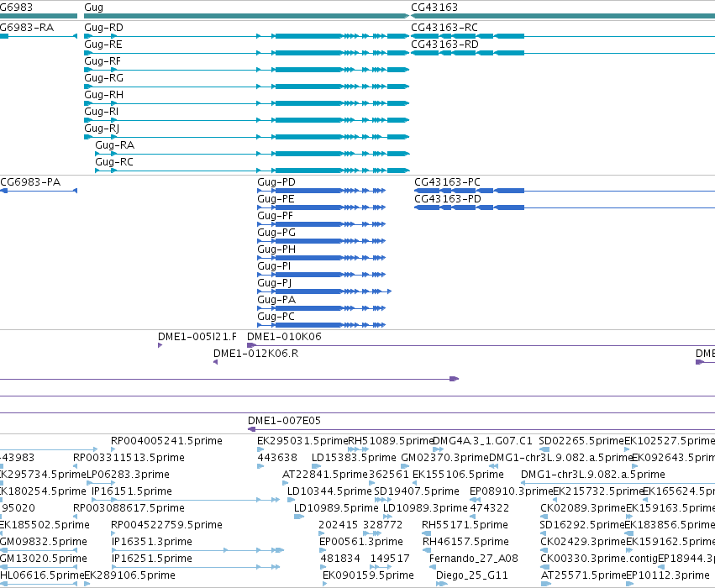
Task: Select the Gug-PH protein label
Action: [x=276, y=249]
